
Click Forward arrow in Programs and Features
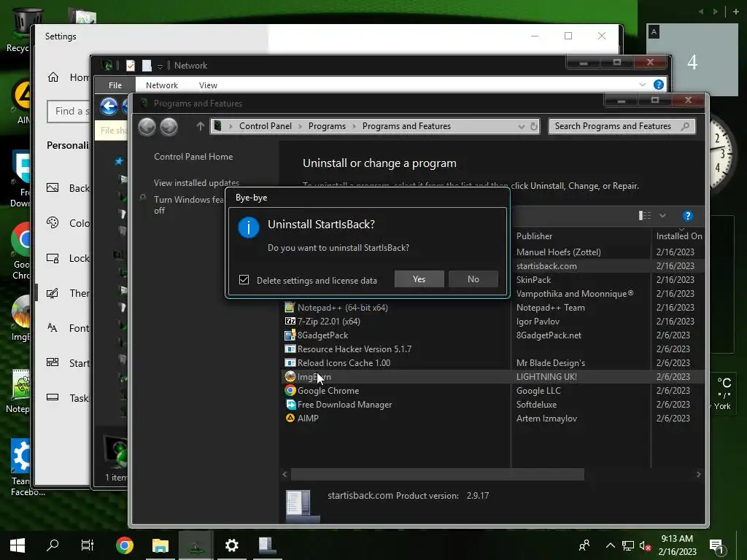[169, 127]
